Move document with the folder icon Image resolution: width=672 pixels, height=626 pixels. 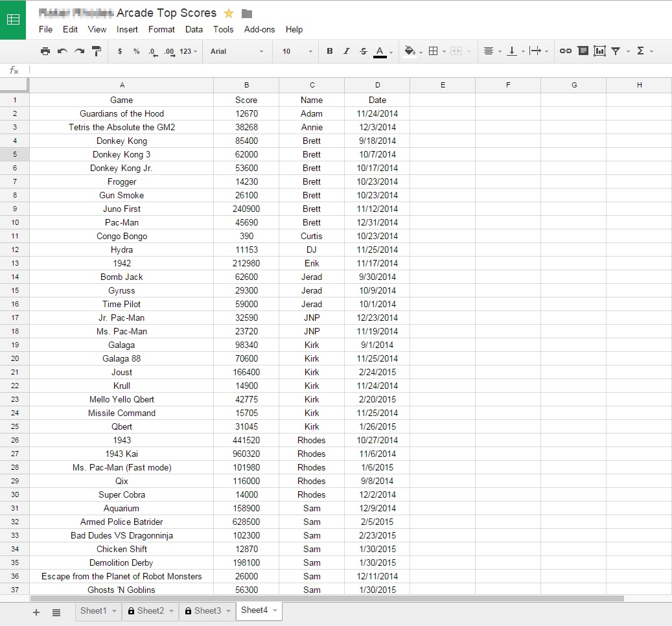(246, 14)
